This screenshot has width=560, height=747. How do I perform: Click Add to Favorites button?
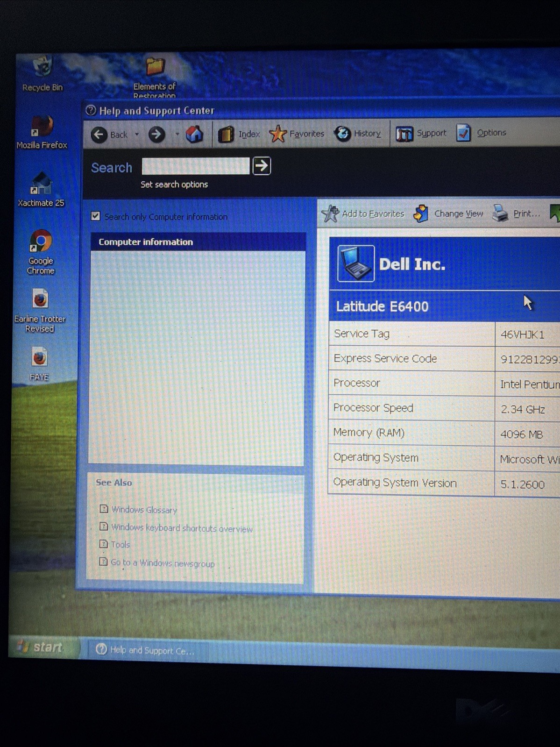(363, 213)
